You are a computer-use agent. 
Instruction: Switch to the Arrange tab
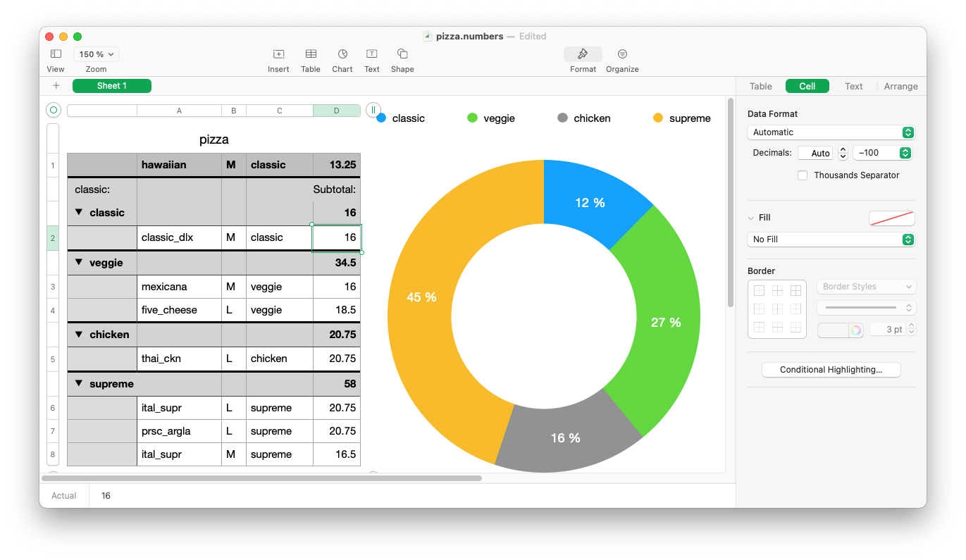(x=900, y=87)
